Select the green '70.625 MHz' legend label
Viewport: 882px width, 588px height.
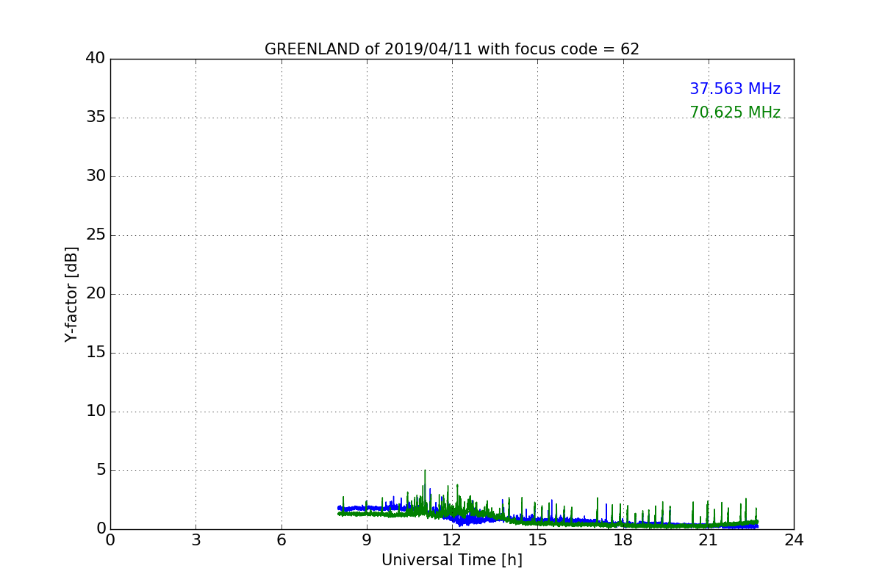(735, 112)
